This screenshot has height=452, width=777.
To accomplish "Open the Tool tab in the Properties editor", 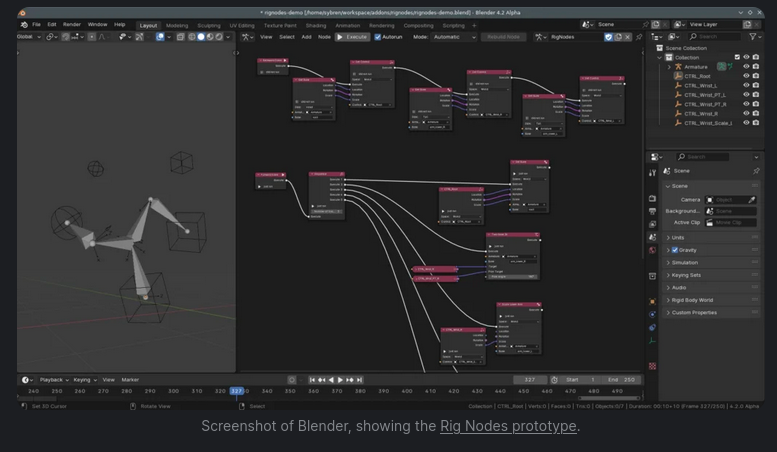I will (x=652, y=172).
